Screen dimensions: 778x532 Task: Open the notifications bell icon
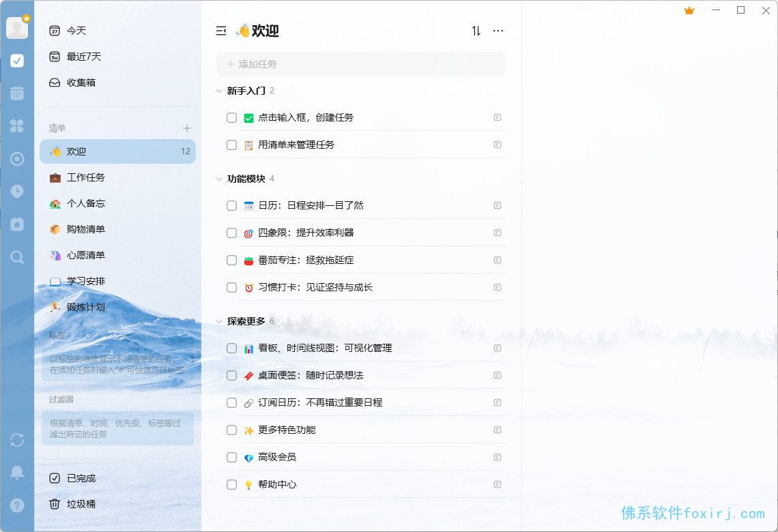tap(17, 473)
